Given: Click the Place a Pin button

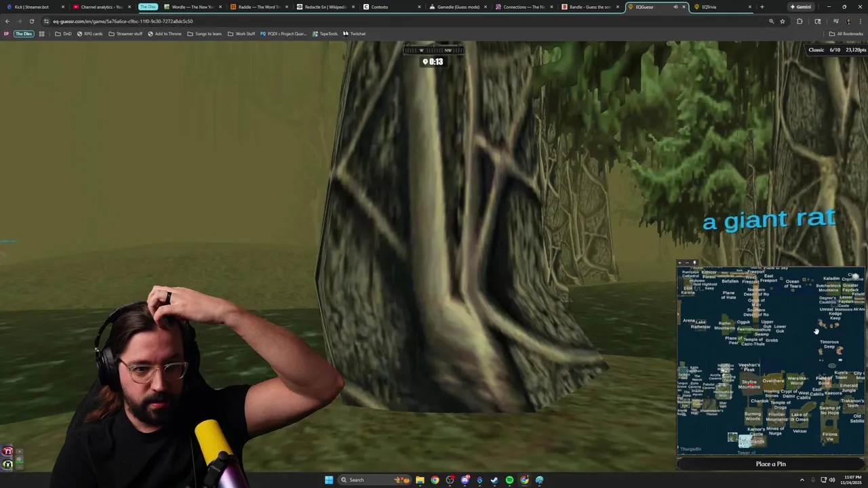Looking at the screenshot, I should click(x=771, y=464).
